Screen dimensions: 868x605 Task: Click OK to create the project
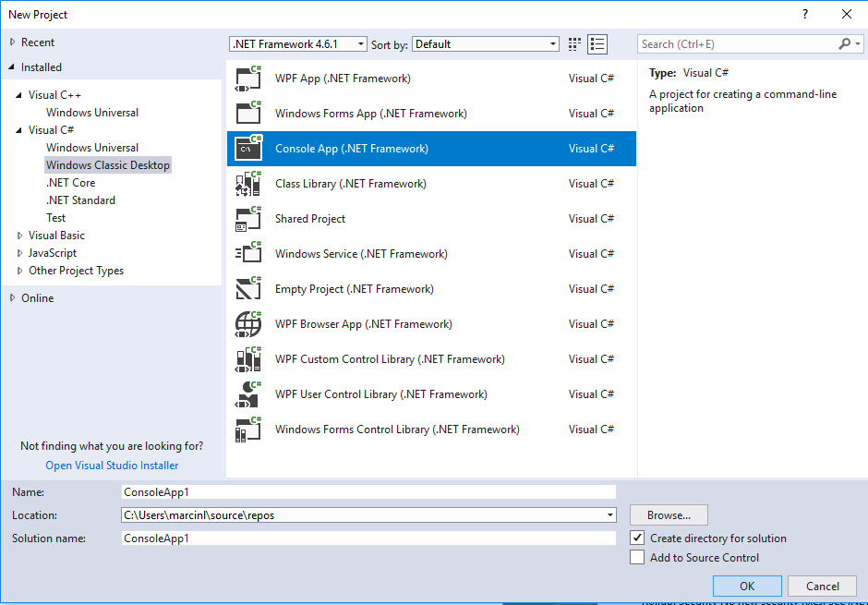pyautogui.click(x=747, y=587)
